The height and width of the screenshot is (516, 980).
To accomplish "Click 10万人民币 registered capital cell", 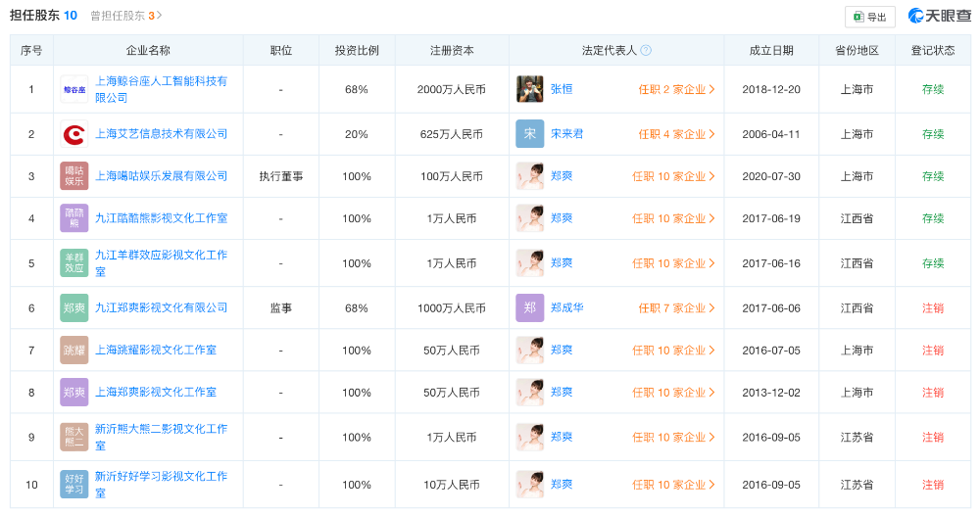I will pos(451,484).
